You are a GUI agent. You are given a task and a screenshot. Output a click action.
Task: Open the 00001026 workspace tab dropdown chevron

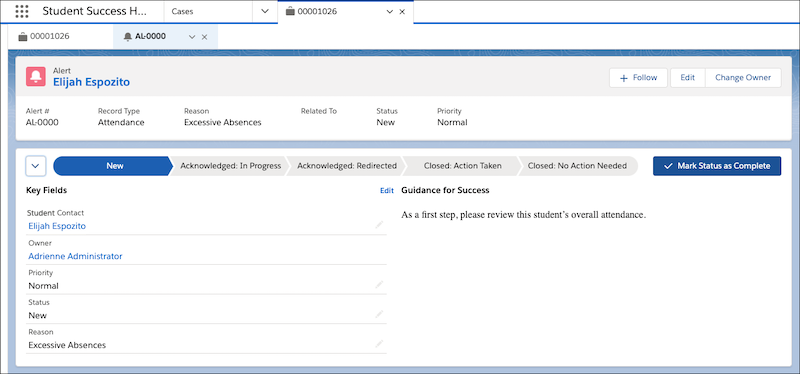pos(390,12)
